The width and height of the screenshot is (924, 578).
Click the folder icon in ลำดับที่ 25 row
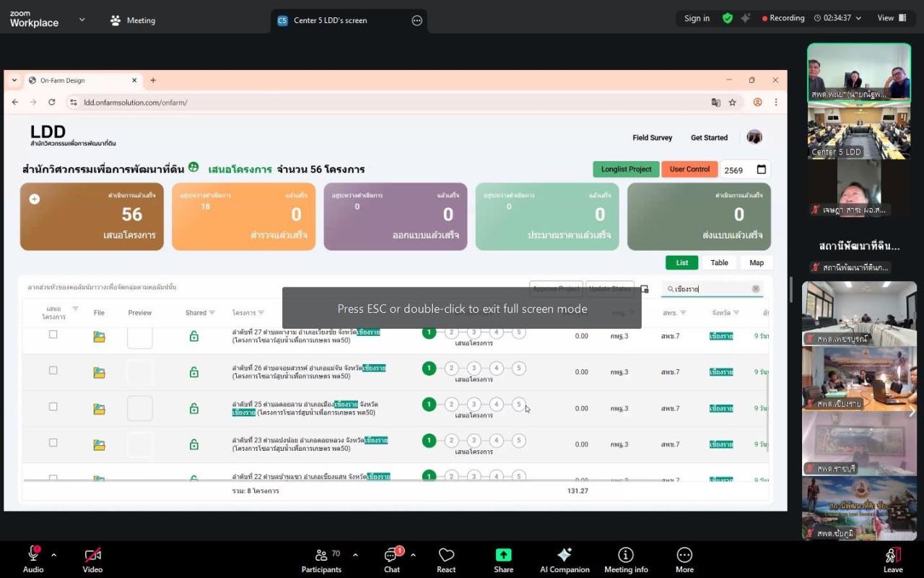point(99,409)
